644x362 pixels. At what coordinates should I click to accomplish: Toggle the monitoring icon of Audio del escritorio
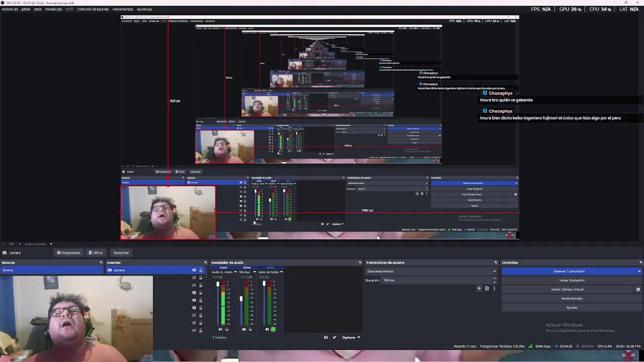pyautogui.click(x=227, y=329)
